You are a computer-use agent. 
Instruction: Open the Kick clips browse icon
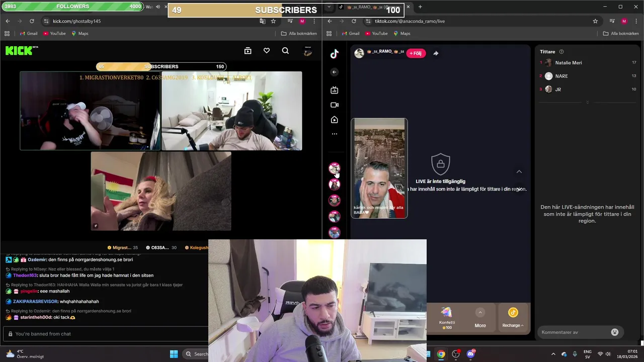248,51
